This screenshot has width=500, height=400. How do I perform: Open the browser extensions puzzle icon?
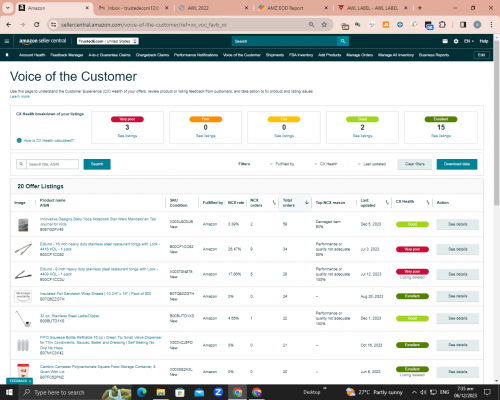[x=442, y=25]
